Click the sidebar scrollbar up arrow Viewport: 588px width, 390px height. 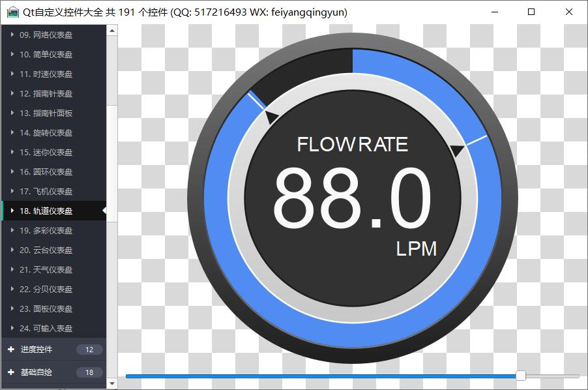coord(111,30)
